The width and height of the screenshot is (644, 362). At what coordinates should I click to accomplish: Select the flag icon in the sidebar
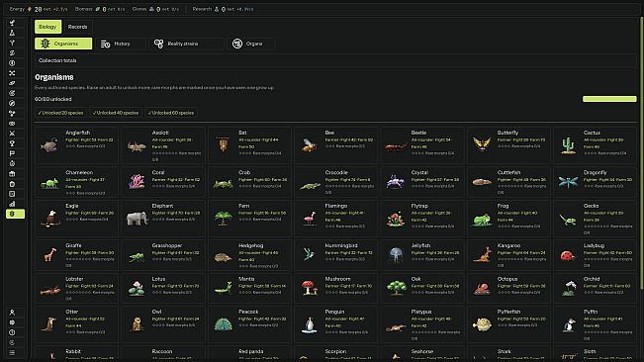(x=12, y=153)
